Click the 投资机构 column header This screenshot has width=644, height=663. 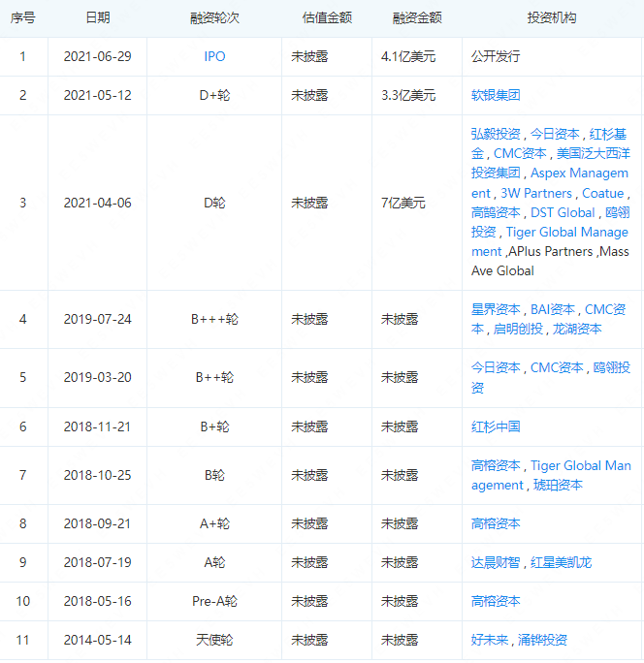pyautogui.click(x=551, y=17)
